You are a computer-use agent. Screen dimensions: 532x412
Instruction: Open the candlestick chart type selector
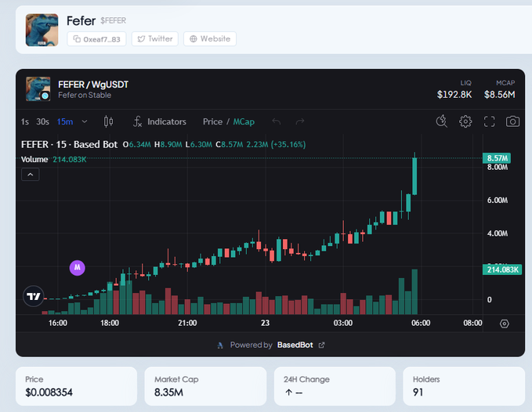pyautogui.click(x=108, y=121)
